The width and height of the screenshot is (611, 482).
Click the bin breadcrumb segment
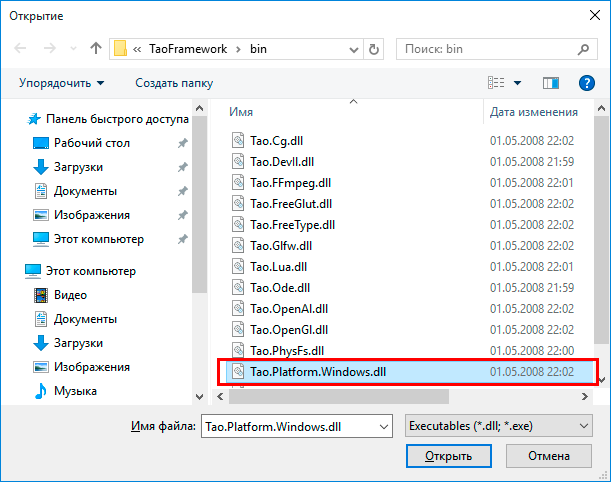tap(258, 49)
